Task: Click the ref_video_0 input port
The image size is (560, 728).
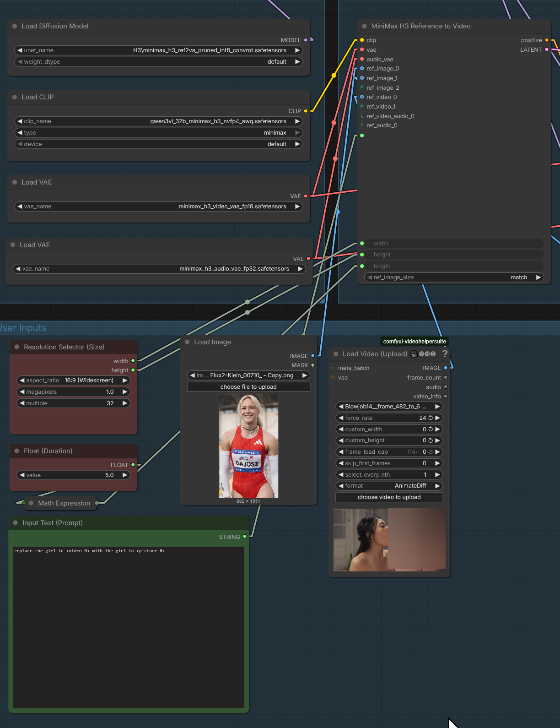Action: click(x=362, y=97)
